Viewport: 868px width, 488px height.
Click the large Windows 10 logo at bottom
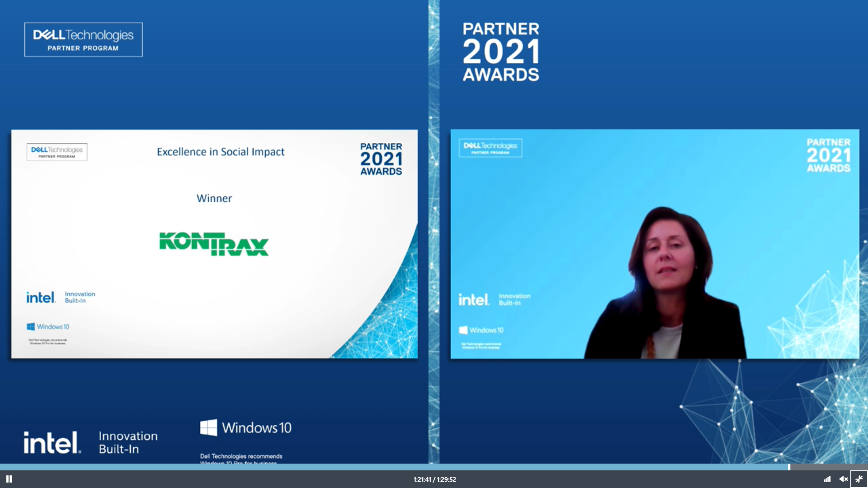coord(246,427)
